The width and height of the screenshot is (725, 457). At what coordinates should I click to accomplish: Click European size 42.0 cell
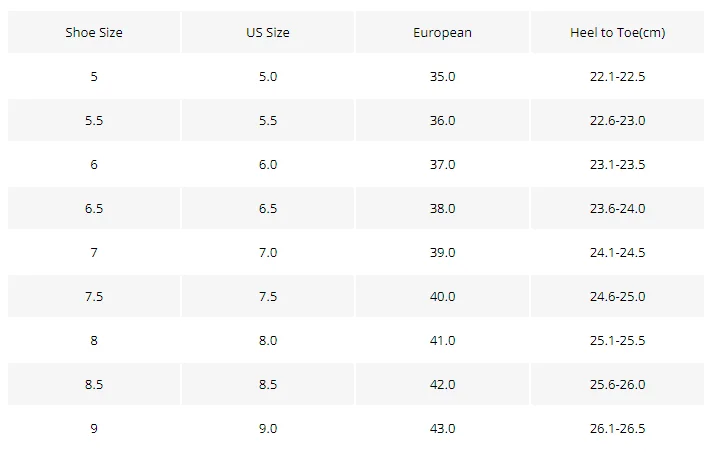[x=442, y=385]
